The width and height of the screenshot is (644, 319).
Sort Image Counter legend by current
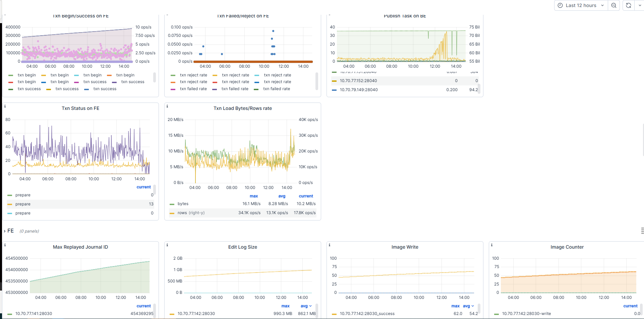631,306
